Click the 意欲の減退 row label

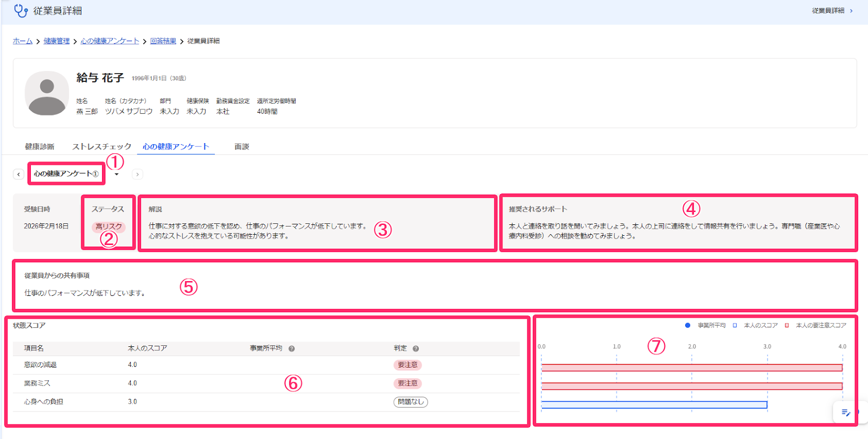pos(40,365)
